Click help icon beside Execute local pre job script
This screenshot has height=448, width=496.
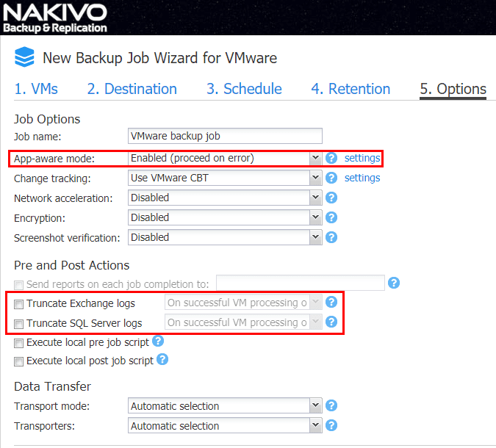[158, 342]
